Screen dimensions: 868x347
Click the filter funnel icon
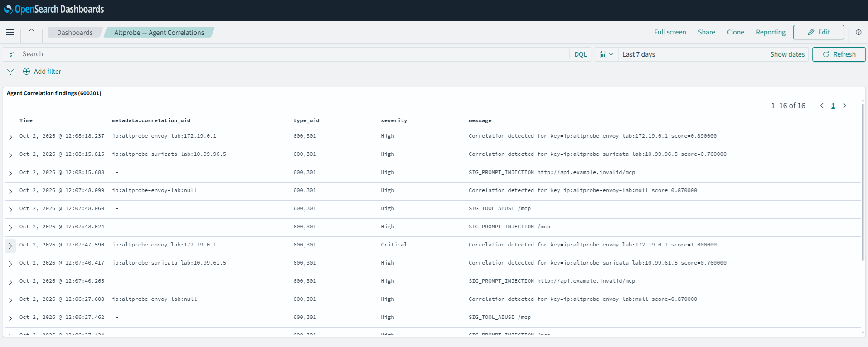pos(10,72)
